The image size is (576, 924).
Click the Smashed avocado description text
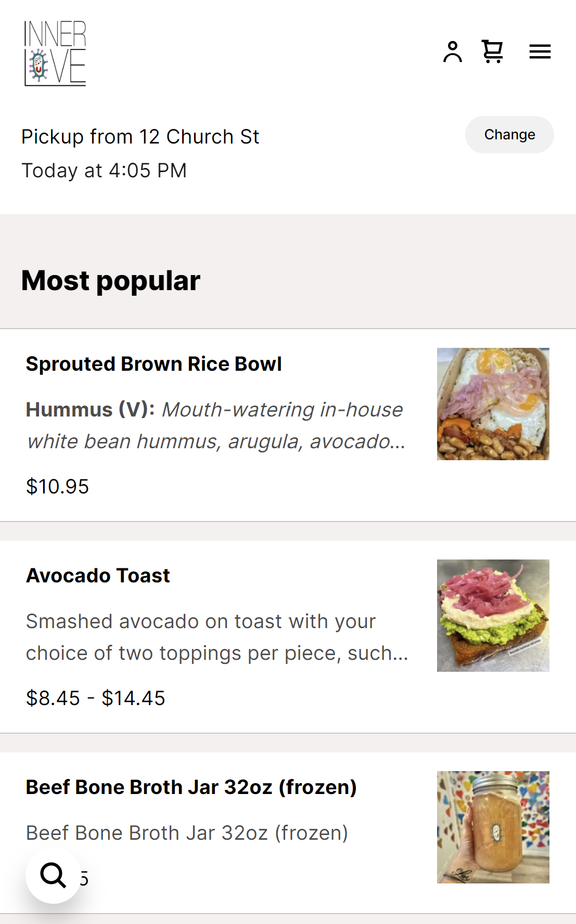[x=216, y=637]
